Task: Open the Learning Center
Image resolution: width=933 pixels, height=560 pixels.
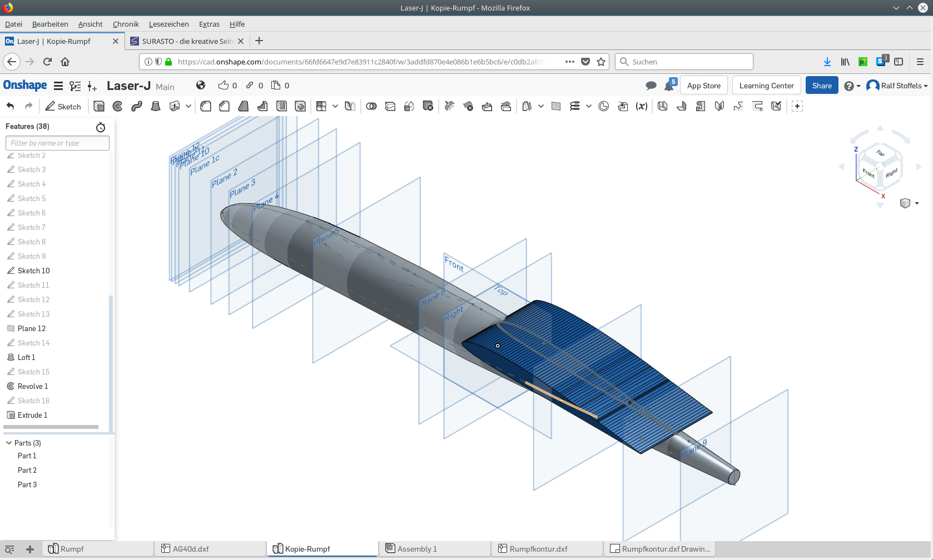Action: 766,86
